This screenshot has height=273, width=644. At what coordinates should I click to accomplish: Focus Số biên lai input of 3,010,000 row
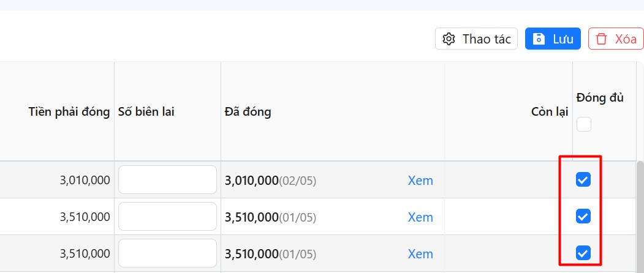tap(167, 180)
